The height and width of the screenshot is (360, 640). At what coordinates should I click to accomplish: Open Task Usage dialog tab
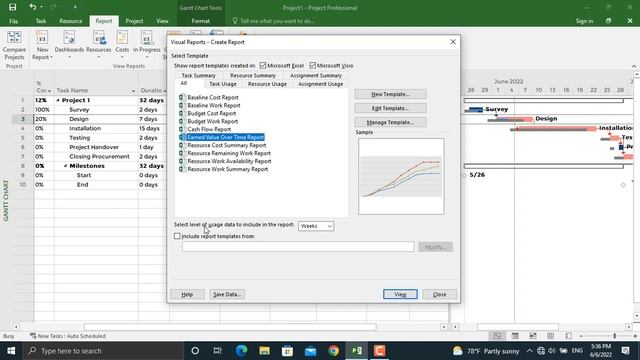tap(223, 84)
